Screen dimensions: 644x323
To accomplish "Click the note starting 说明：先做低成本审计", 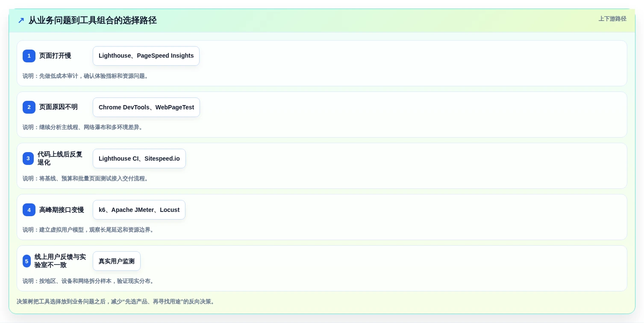I will coord(86,76).
